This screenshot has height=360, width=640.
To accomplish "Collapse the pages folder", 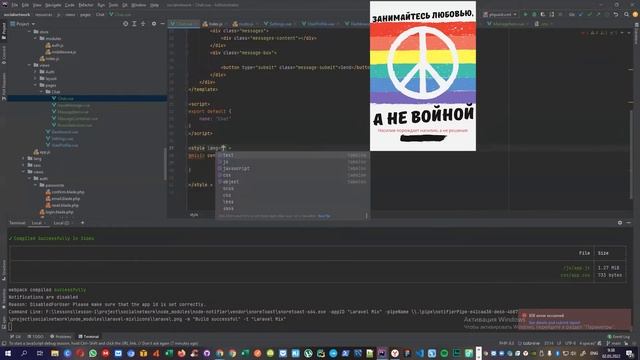I will tap(36, 85).
